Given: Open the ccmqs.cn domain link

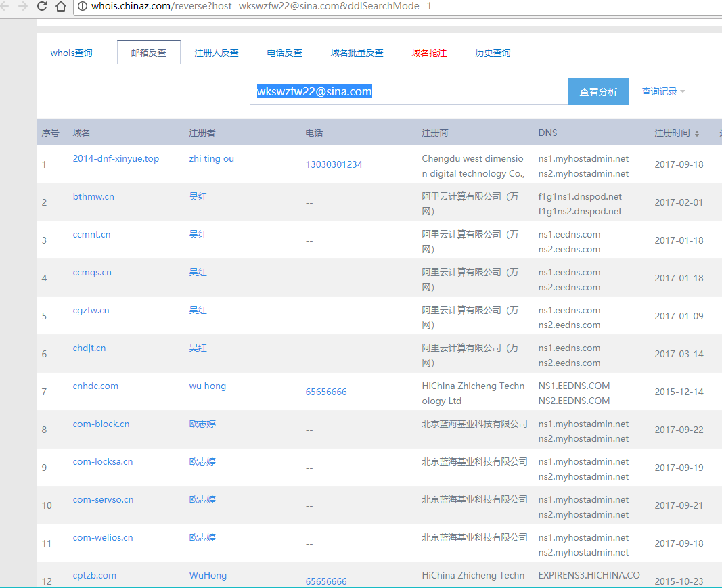Looking at the screenshot, I should click(x=92, y=272).
